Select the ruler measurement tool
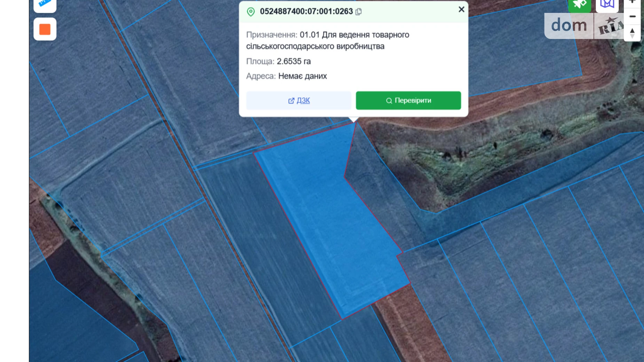 [x=45, y=4]
